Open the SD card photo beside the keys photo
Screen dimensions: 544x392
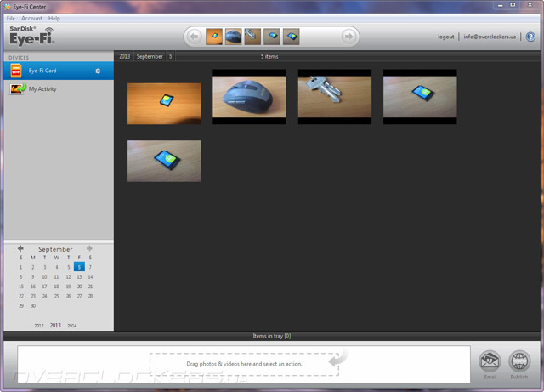point(420,97)
